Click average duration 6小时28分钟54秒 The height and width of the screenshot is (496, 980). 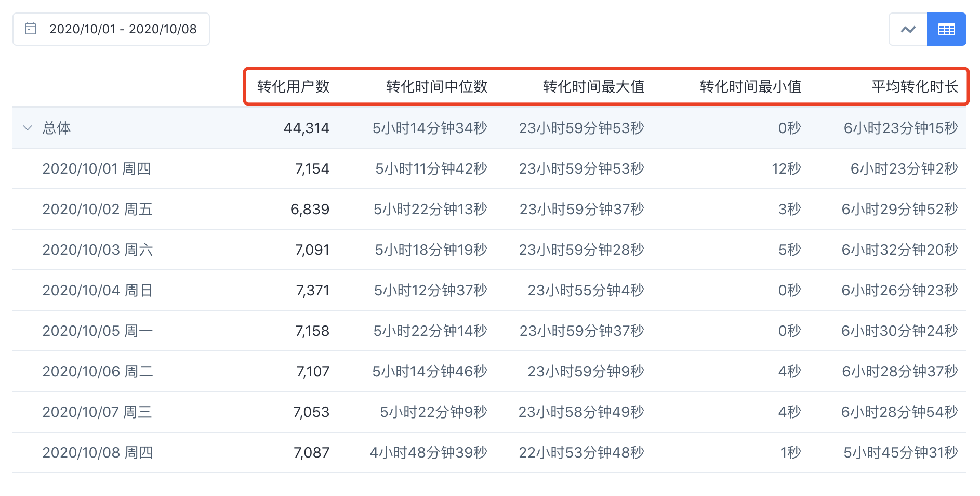click(x=899, y=412)
